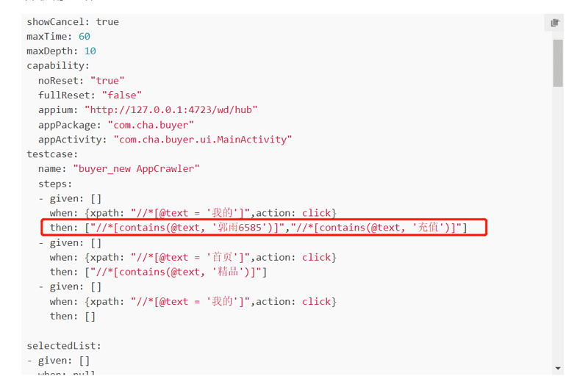The height and width of the screenshot is (390, 588).
Task: Click the then line containing '精品'
Action: pyautogui.click(x=158, y=272)
